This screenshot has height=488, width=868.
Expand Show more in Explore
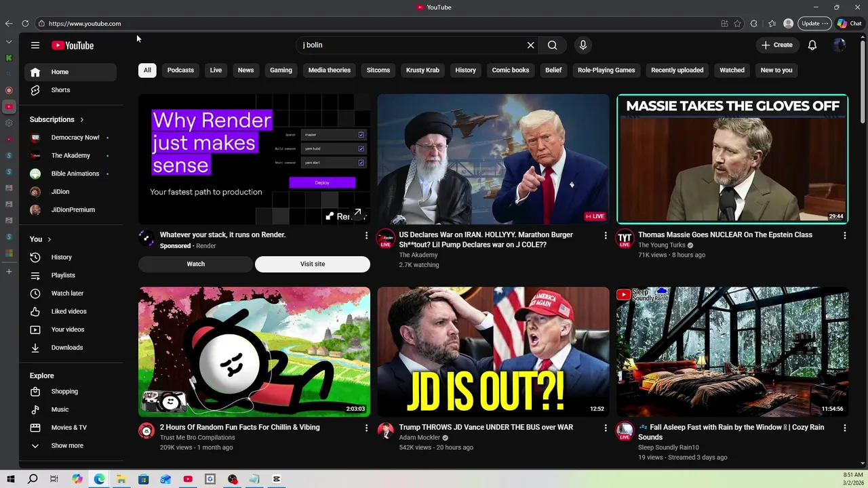(x=71, y=446)
